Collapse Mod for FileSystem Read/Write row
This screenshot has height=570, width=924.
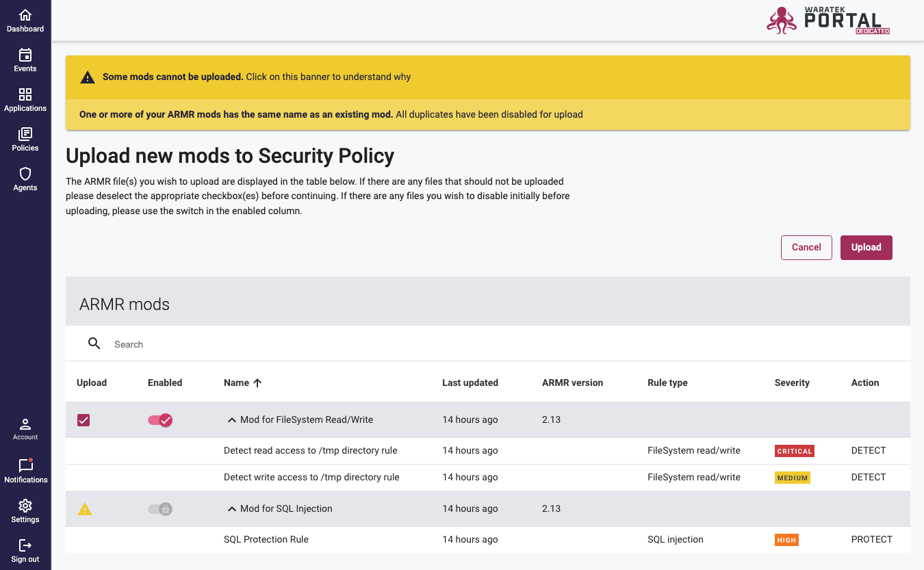pyautogui.click(x=232, y=420)
